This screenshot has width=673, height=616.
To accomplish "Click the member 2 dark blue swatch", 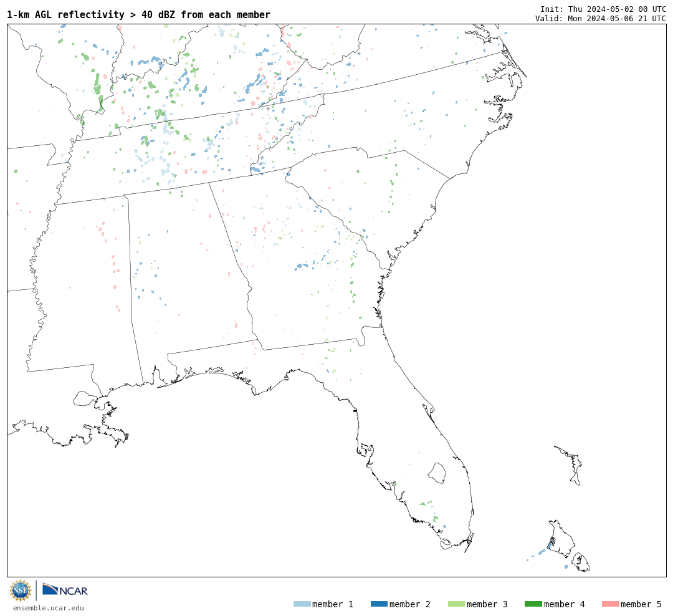I will [x=379, y=604].
